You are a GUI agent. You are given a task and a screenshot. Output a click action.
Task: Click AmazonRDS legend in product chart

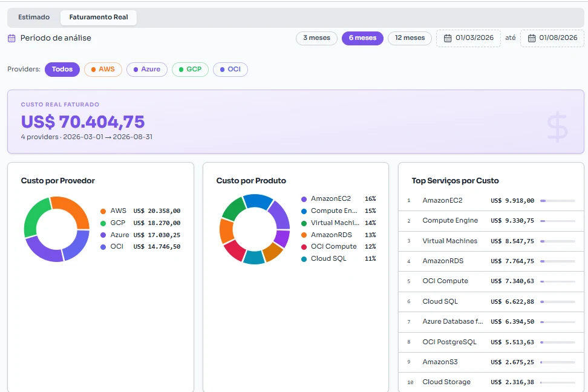(x=338, y=235)
